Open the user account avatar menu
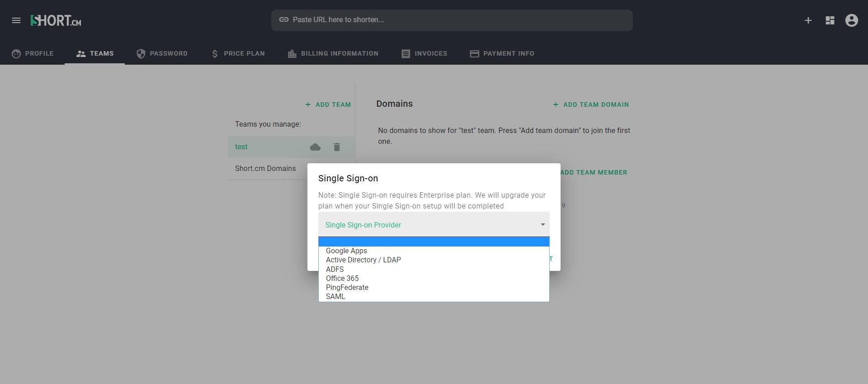 point(852,20)
